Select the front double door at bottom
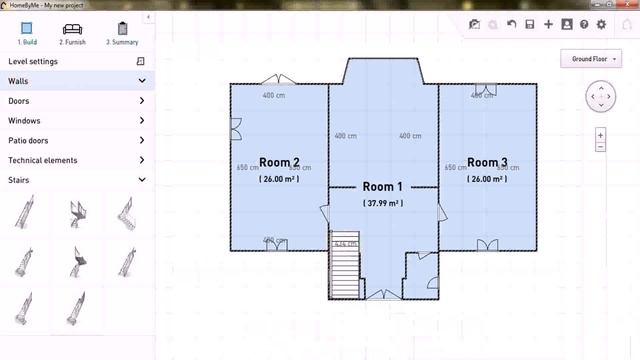This screenshot has height=360, width=640. pyautogui.click(x=384, y=295)
